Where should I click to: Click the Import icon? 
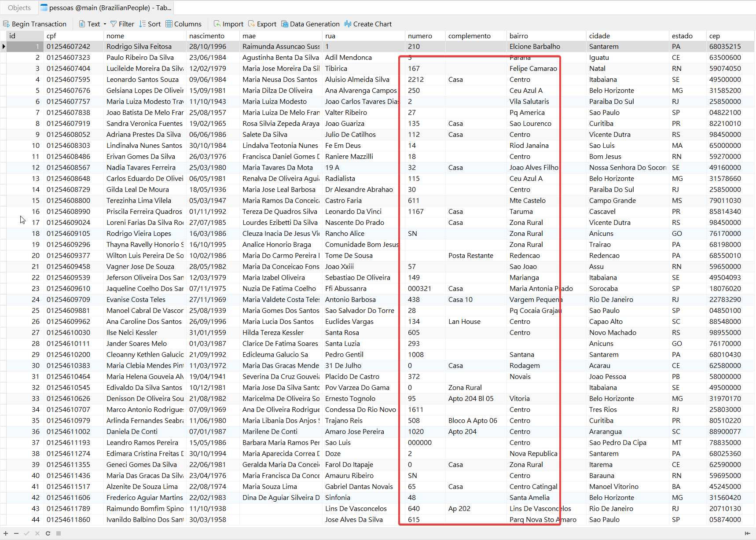coord(217,24)
